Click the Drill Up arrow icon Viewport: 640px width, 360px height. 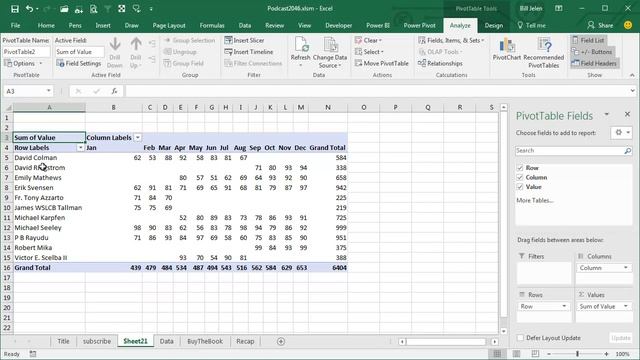point(136,44)
